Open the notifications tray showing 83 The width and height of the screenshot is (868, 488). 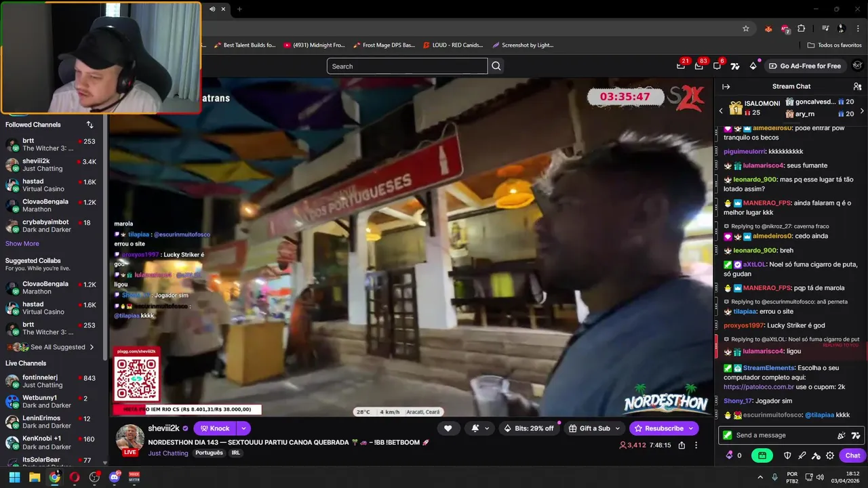tap(699, 66)
